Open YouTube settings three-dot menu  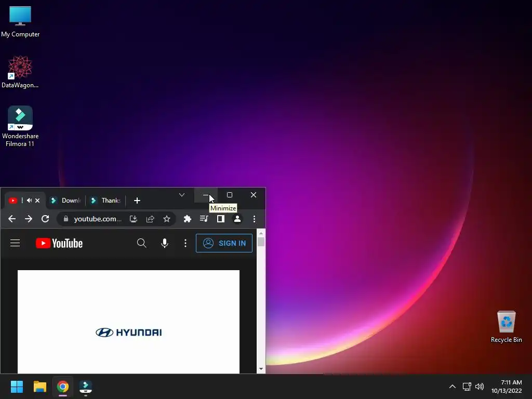point(185,243)
